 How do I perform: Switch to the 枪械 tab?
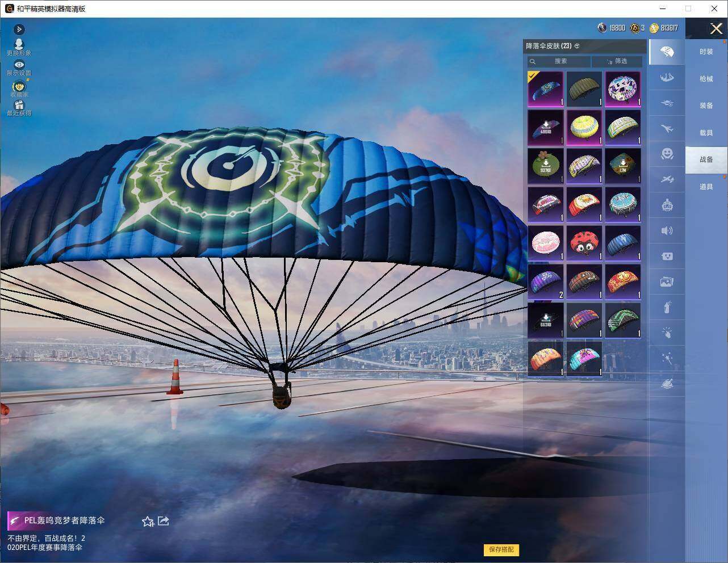(x=706, y=79)
